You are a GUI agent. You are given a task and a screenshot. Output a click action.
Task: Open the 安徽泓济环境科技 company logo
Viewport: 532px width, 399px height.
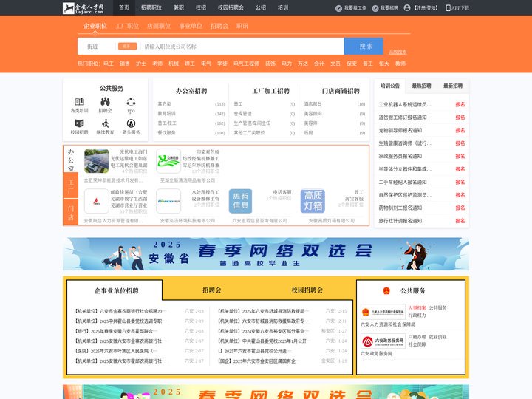(168, 201)
